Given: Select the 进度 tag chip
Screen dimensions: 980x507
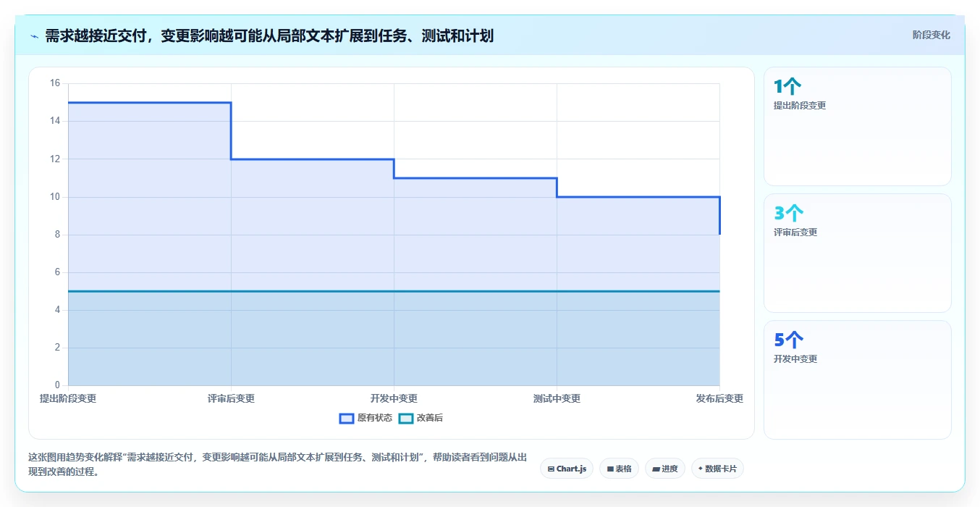Looking at the screenshot, I should click(664, 469).
